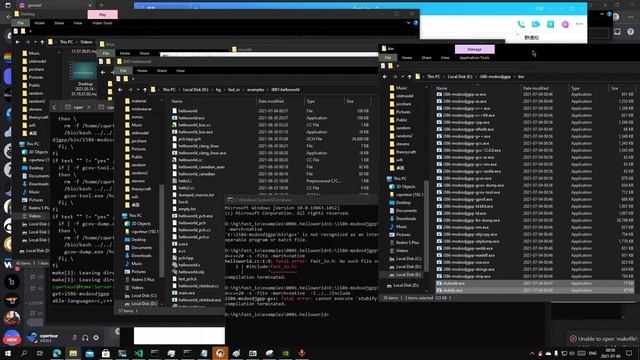The image size is (640, 360).
Task: Switch to Home tab in bin window
Action: pyautogui.click(x=407, y=58)
